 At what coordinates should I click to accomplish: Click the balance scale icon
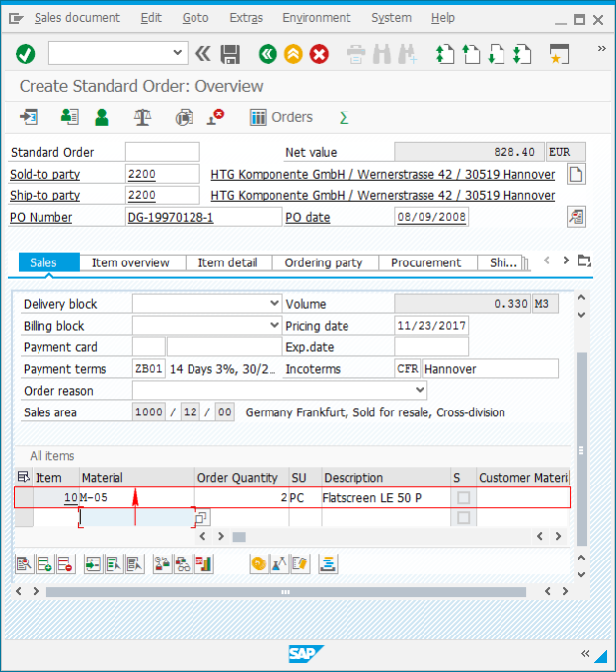(142, 117)
